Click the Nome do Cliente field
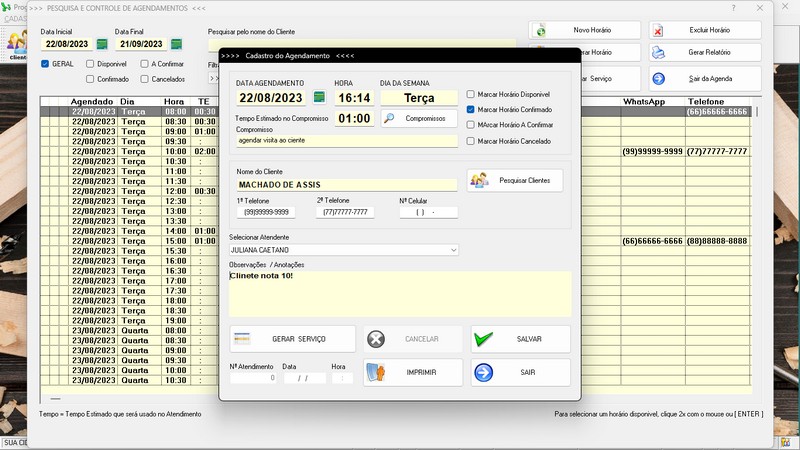Viewport: 800px width, 450px height. (346, 185)
